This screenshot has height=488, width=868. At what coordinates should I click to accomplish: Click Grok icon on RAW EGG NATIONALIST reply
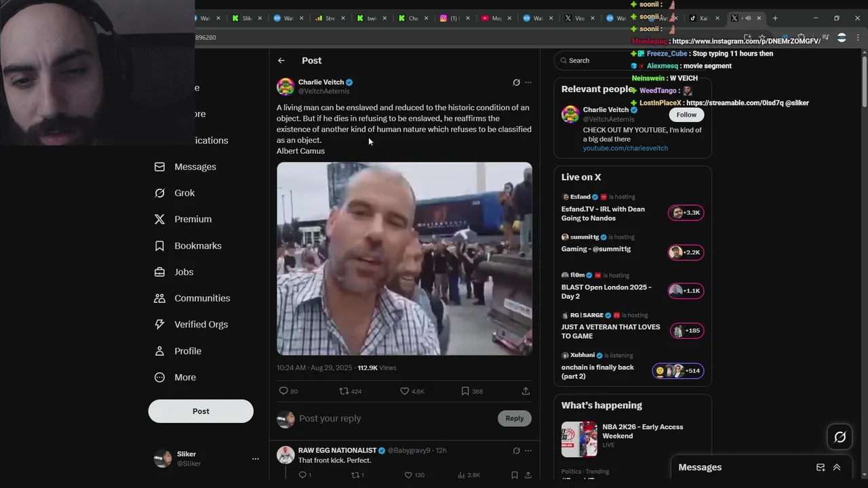click(516, 451)
